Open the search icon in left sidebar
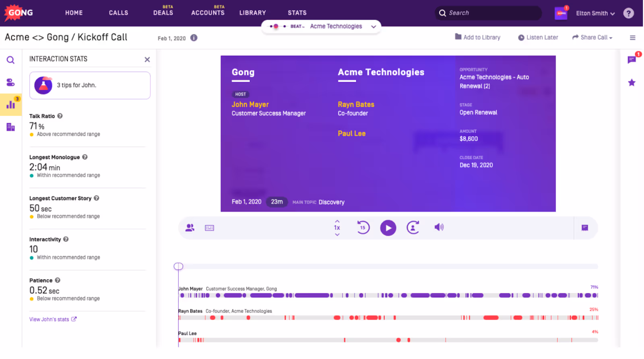This screenshot has height=359, width=644. [x=11, y=60]
